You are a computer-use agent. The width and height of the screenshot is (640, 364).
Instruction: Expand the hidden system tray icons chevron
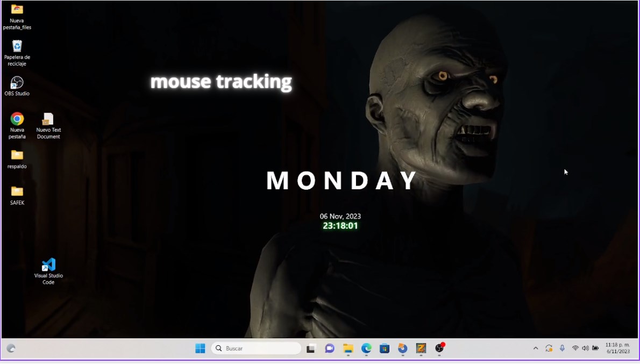tap(536, 348)
